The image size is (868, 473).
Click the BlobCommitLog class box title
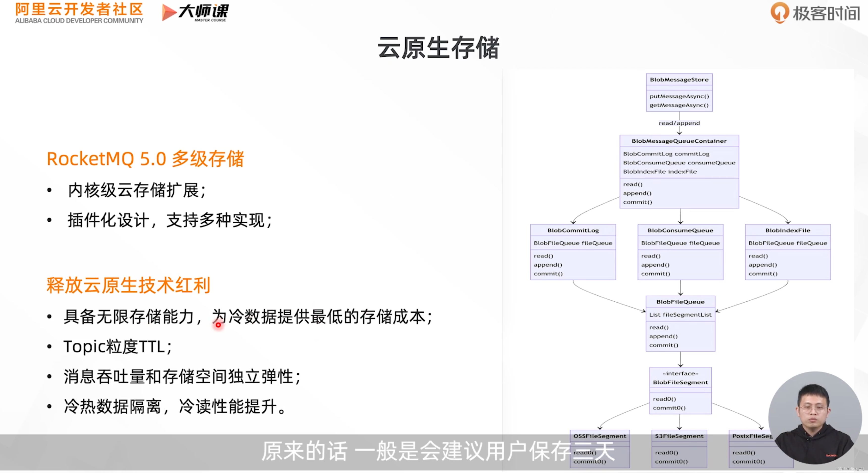coord(573,230)
